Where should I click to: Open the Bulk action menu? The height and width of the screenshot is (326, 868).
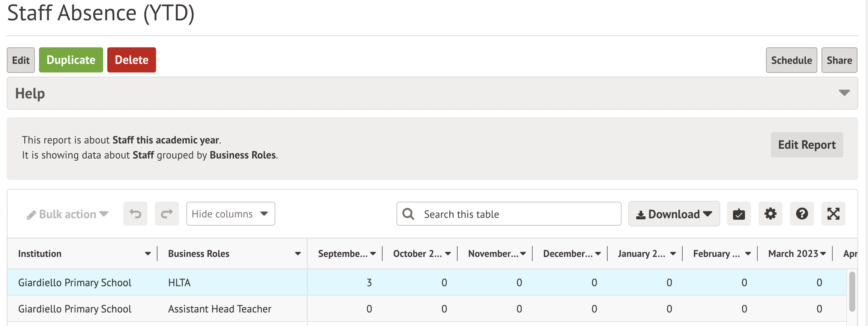(68, 214)
